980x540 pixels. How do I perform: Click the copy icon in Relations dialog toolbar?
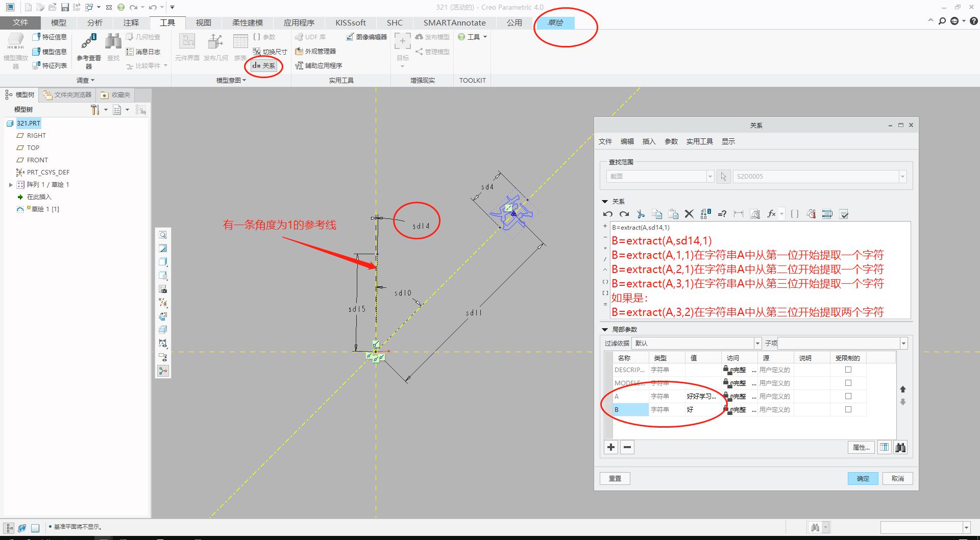(657, 214)
